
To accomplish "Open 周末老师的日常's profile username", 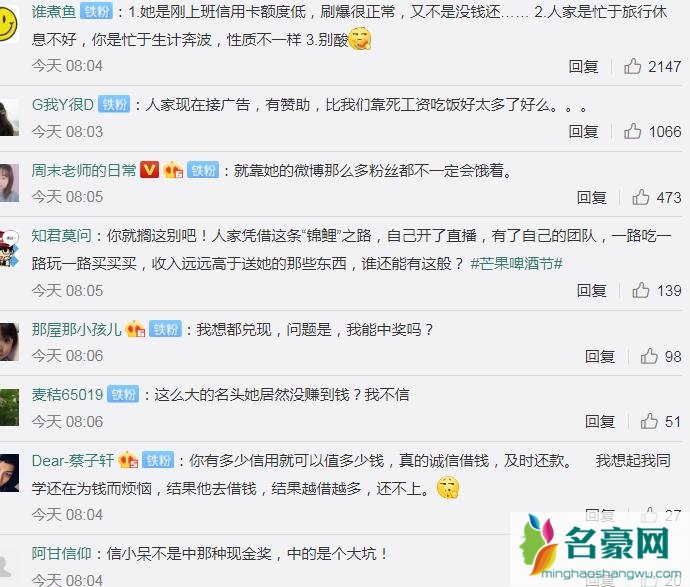I will point(84,170).
